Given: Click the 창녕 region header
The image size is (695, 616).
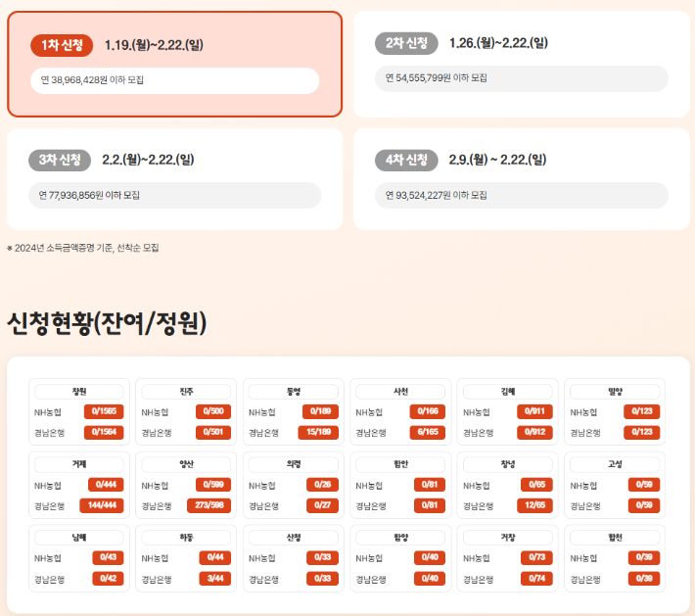Looking at the screenshot, I should click(x=508, y=464).
